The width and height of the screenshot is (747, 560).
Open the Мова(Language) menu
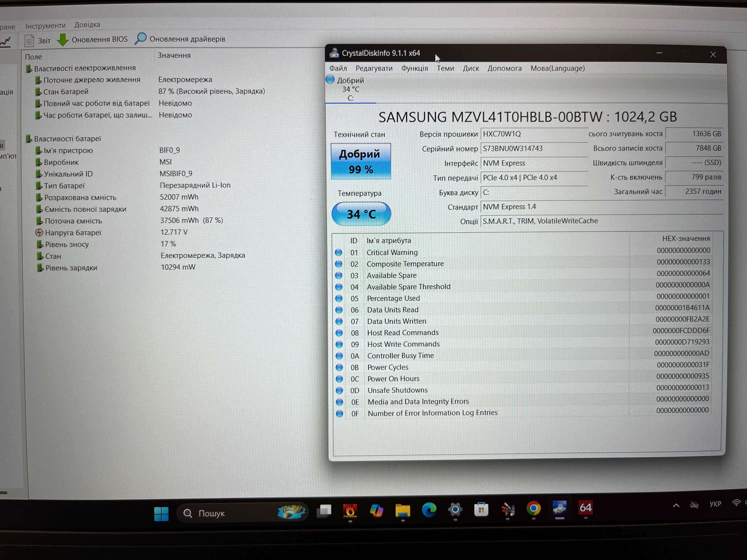click(x=557, y=69)
